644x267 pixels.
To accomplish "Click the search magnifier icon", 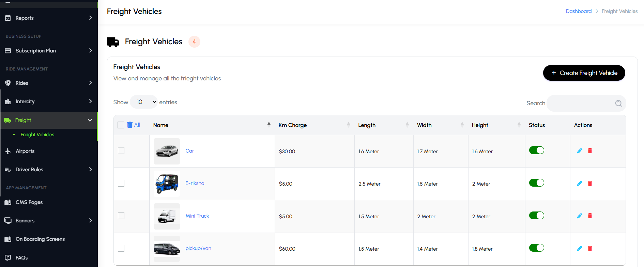I will point(618,103).
